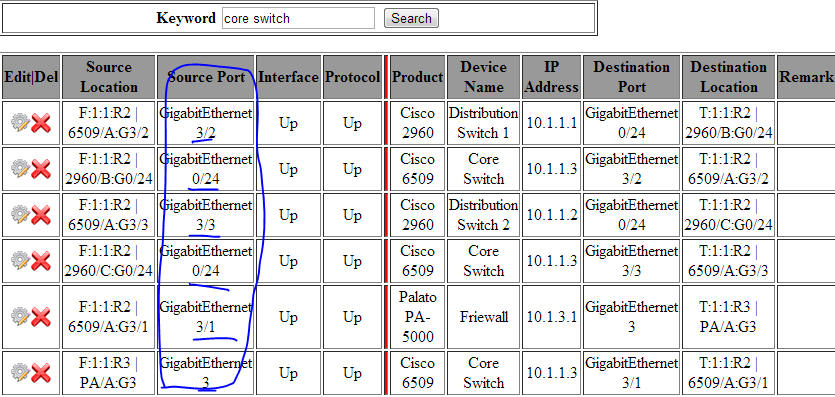Image resolution: width=835 pixels, height=397 pixels.
Task: Click the IP Address column header
Action: coord(551,77)
